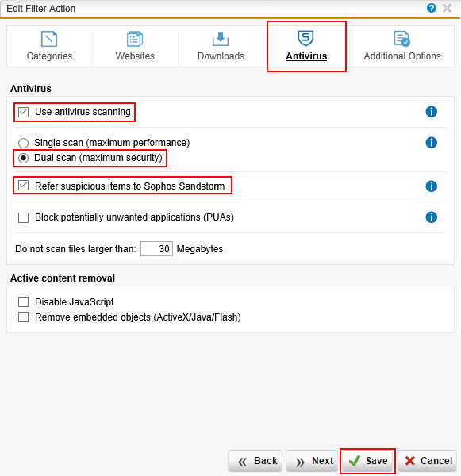The width and height of the screenshot is (461, 476).
Task: Check Remove embedded objects option
Action: tap(23, 317)
